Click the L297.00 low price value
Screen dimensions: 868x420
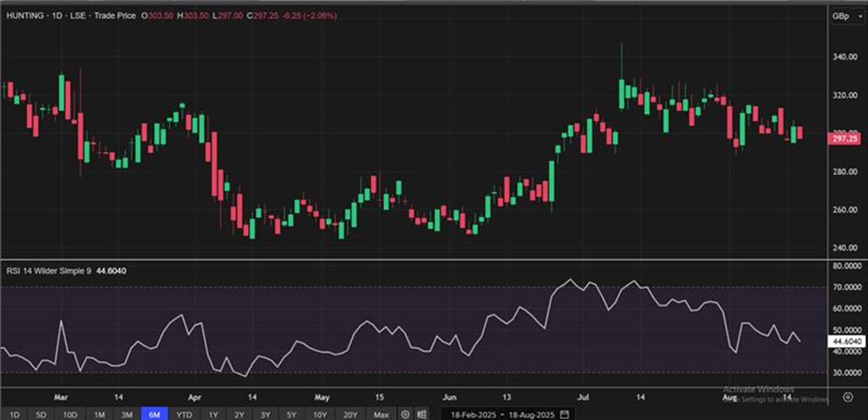(229, 15)
